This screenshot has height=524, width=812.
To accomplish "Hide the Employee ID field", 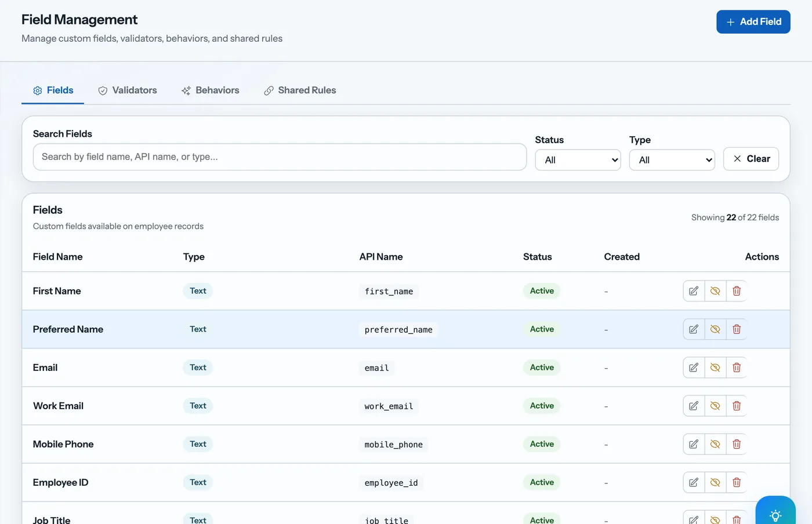I will 715,482.
